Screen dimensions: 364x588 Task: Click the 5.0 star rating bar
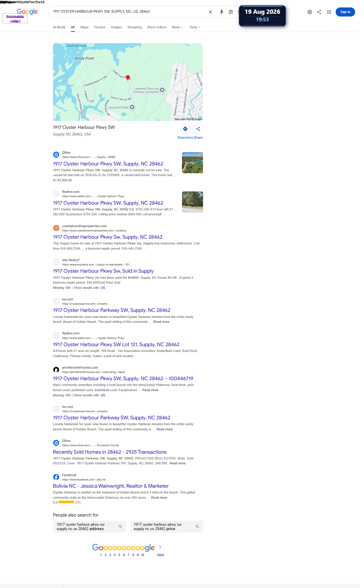[66, 502]
